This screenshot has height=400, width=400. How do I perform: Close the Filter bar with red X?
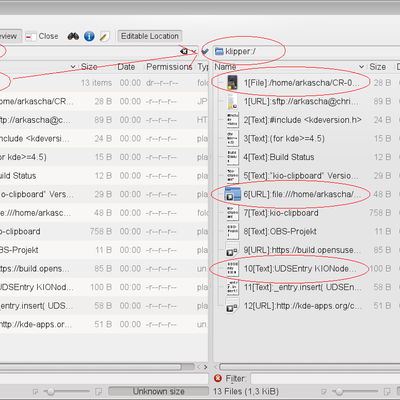point(218,378)
